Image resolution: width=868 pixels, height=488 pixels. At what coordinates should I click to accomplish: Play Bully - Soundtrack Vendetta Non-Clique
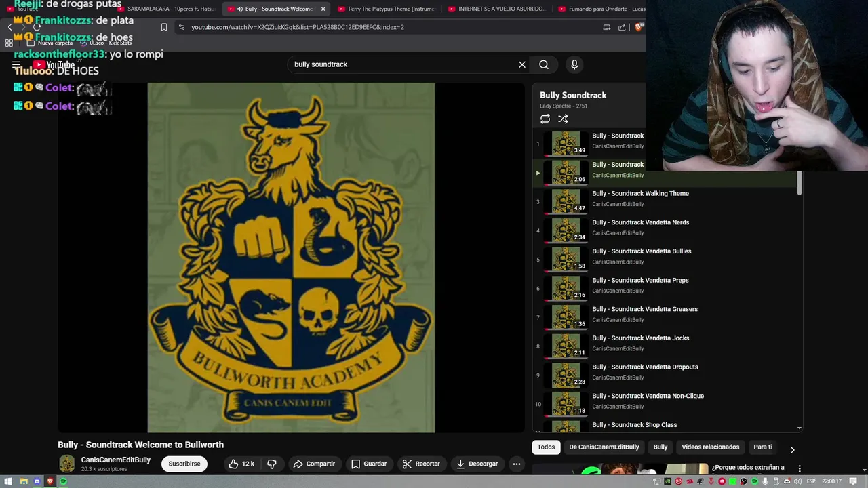coord(648,396)
